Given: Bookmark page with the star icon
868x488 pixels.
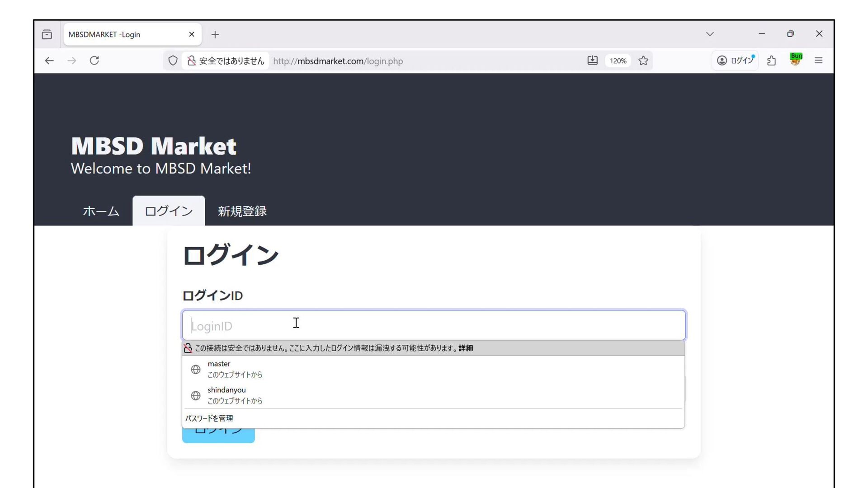Looking at the screenshot, I should click(643, 61).
